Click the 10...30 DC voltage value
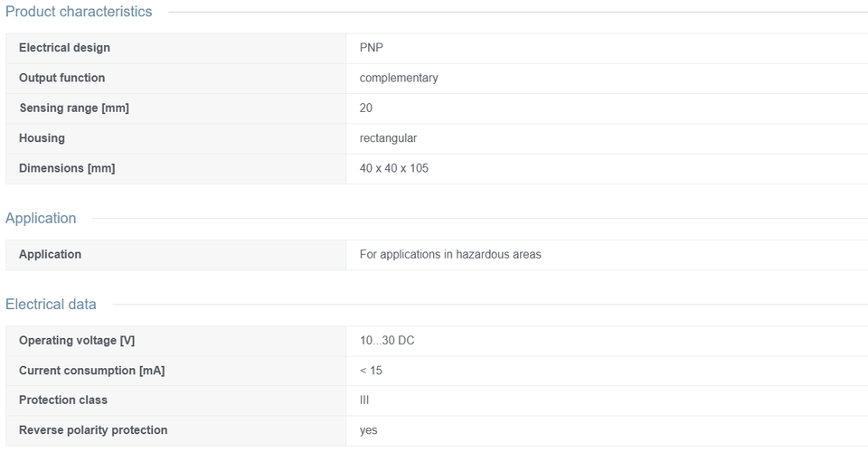 387,340
